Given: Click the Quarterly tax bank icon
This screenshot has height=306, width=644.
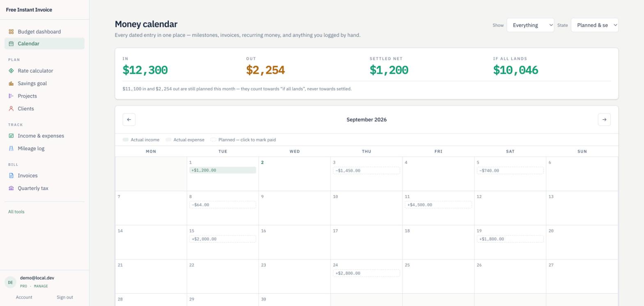Looking at the screenshot, I should click(11, 188).
